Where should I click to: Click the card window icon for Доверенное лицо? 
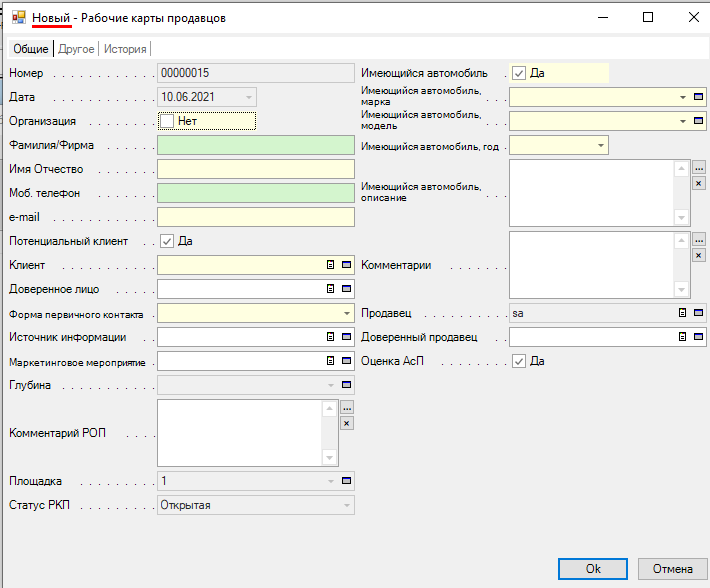[x=347, y=289]
